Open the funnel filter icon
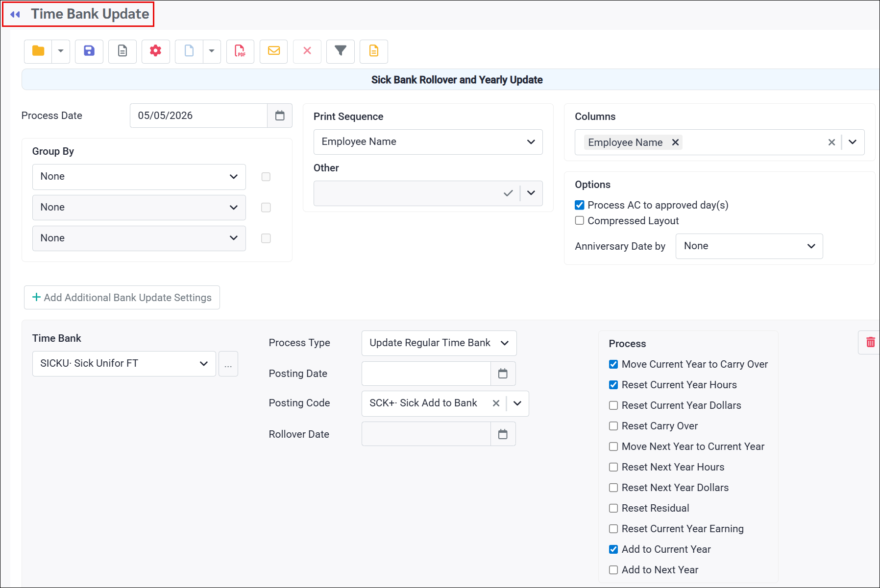Image resolution: width=880 pixels, height=588 pixels. tap(341, 51)
